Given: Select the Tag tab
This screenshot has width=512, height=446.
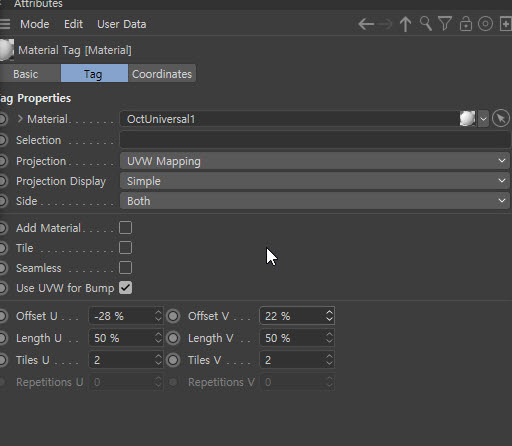Looking at the screenshot, I should pos(94,74).
